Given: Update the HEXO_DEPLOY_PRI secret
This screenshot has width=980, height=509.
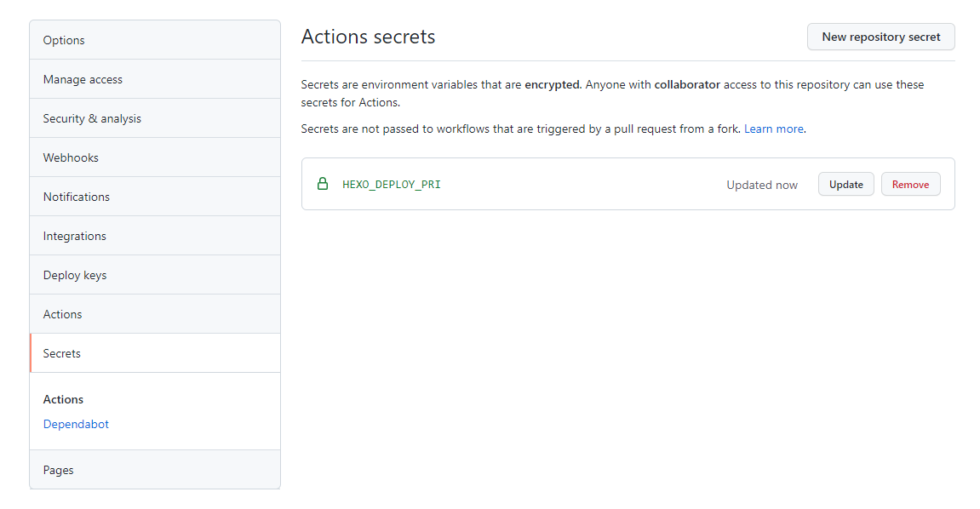Looking at the screenshot, I should pos(846,184).
